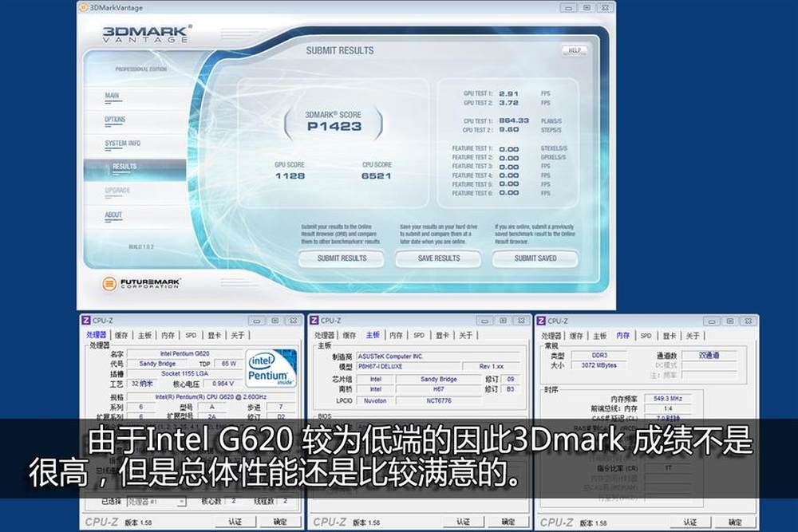The height and width of the screenshot is (532, 798).
Task: Switch to 显卡 tab in rightmost CPU-Z window
Action: (x=670, y=336)
